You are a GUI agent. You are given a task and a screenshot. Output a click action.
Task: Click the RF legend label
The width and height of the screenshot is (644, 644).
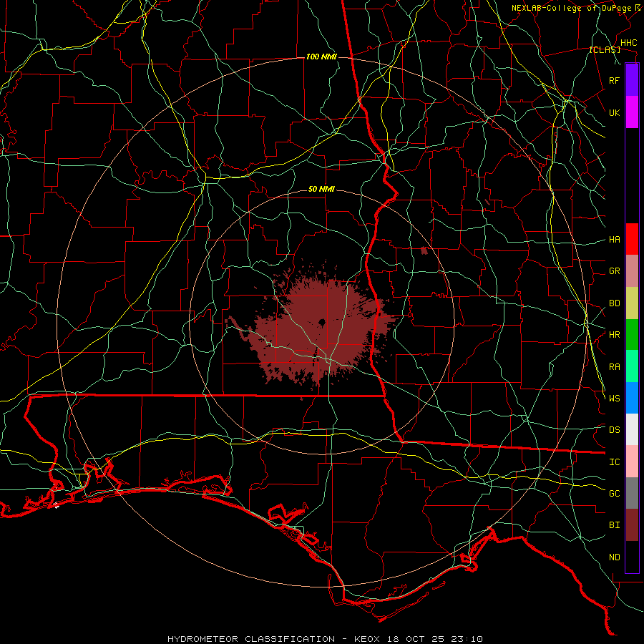[x=615, y=80]
